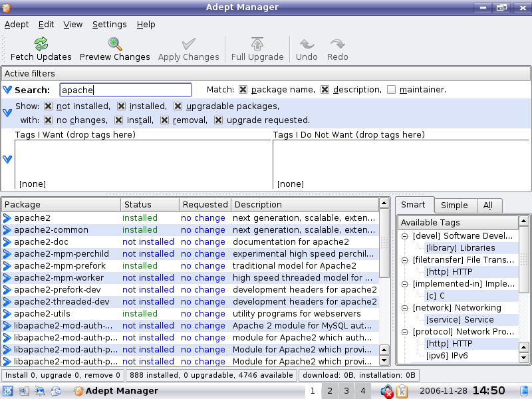Open Preview Changes from the toolbar
Image resolution: width=532 pixels, height=399 pixels.
114,49
